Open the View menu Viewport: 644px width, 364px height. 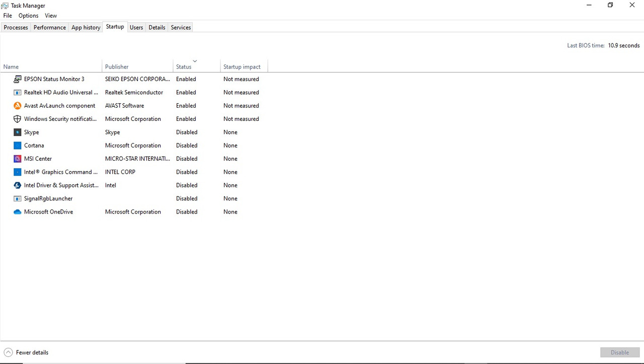51,16
